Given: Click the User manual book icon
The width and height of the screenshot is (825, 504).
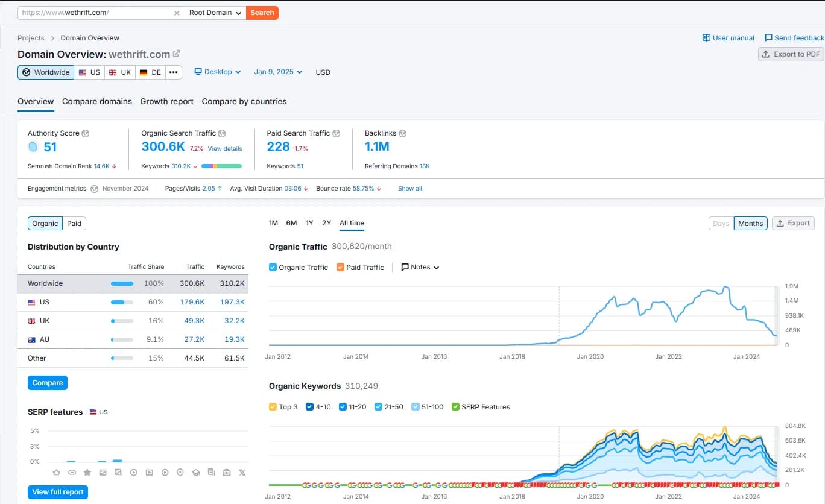Looking at the screenshot, I should pyautogui.click(x=706, y=37).
